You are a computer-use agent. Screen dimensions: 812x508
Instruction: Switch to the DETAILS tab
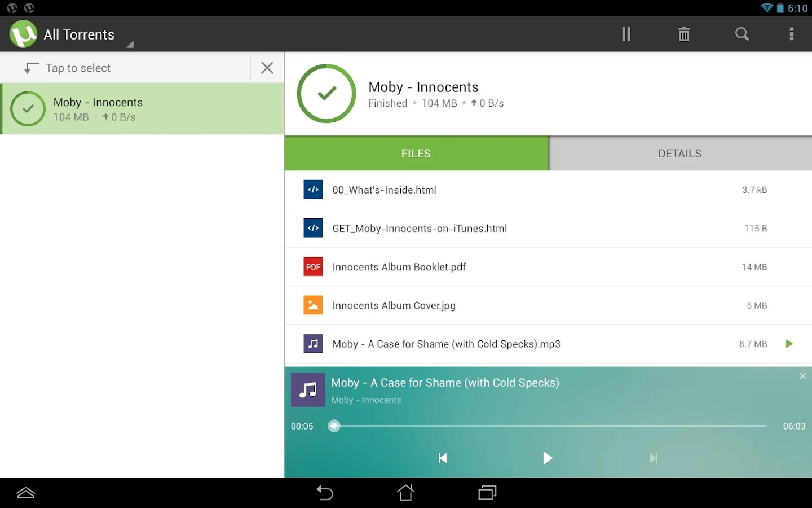coord(680,154)
